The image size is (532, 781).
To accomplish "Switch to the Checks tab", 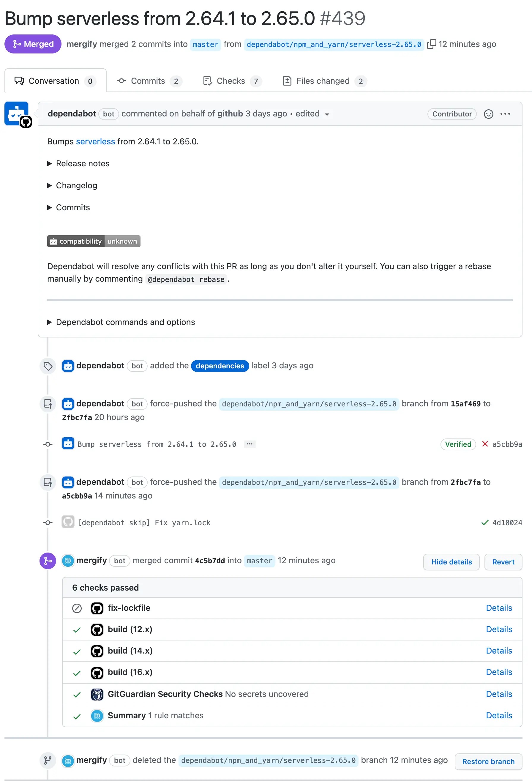I will point(231,81).
